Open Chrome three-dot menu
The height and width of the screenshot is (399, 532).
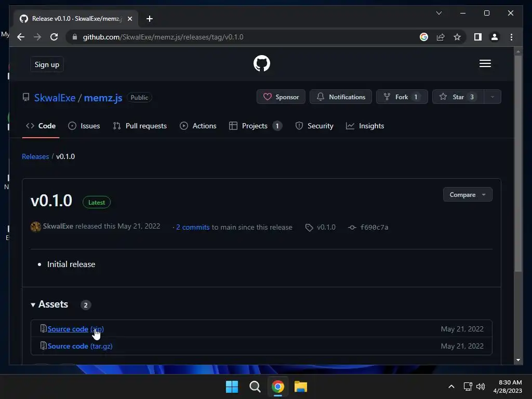coord(511,37)
